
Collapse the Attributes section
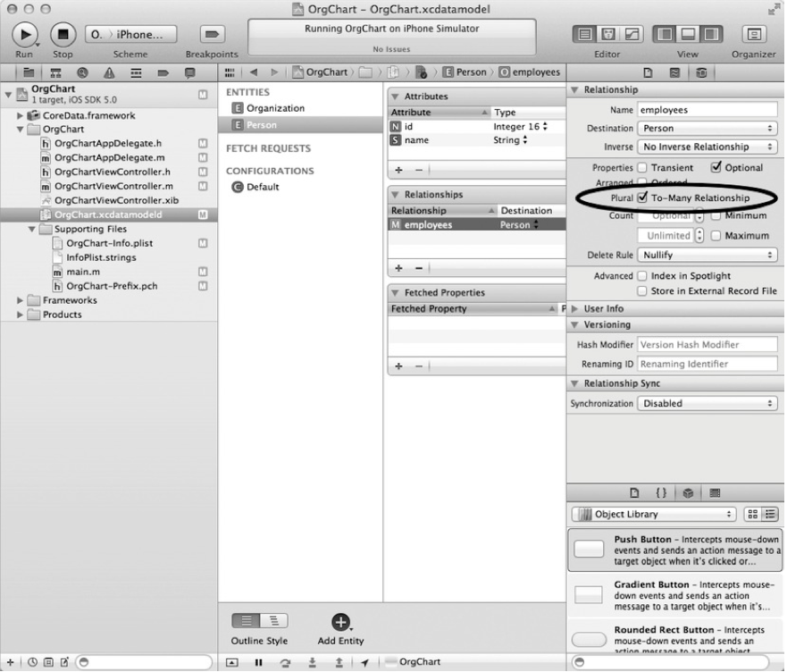click(x=395, y=97)
